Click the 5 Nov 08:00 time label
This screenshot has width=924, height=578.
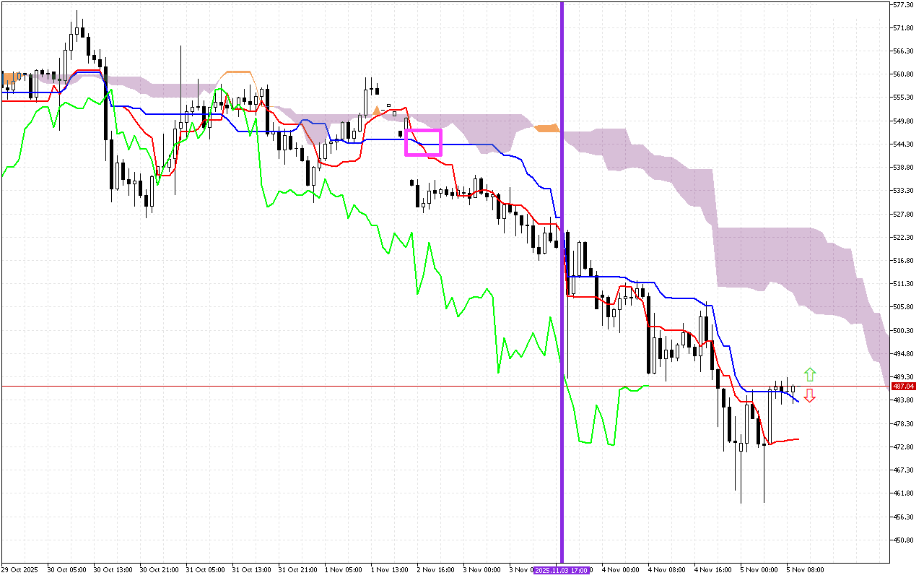pos(806,570)
